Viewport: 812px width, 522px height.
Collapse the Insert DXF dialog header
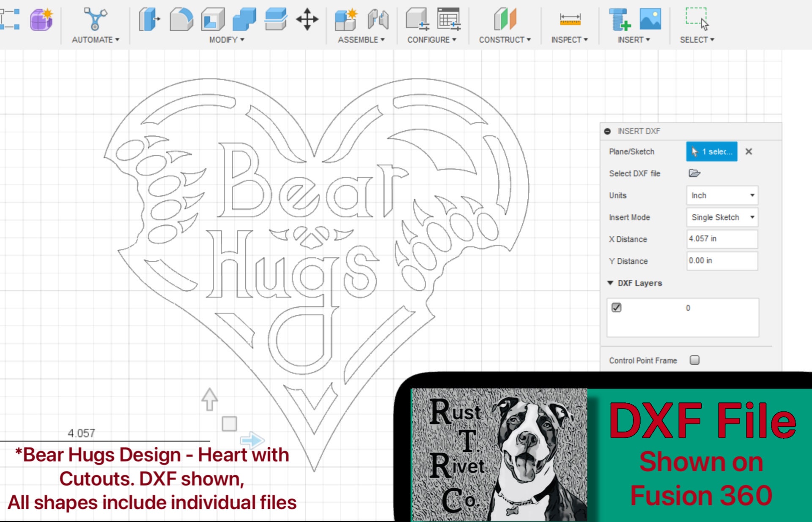point(608,131)
